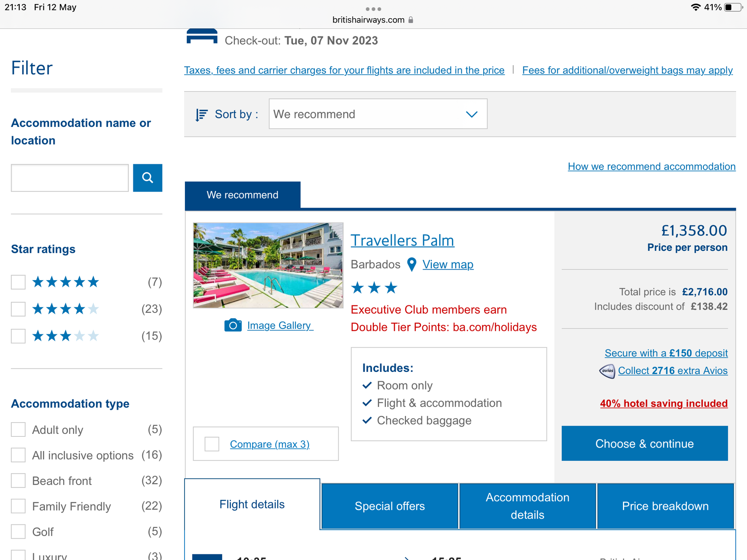Switch to the Special offers tab
This screenshot has height=560, width=747.
pos(390,506)
